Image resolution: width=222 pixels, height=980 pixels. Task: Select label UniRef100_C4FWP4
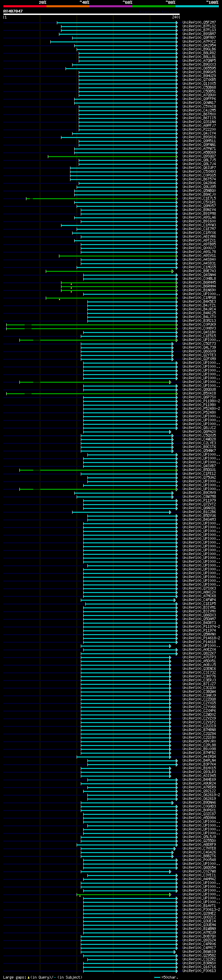[x=199, y=600]
